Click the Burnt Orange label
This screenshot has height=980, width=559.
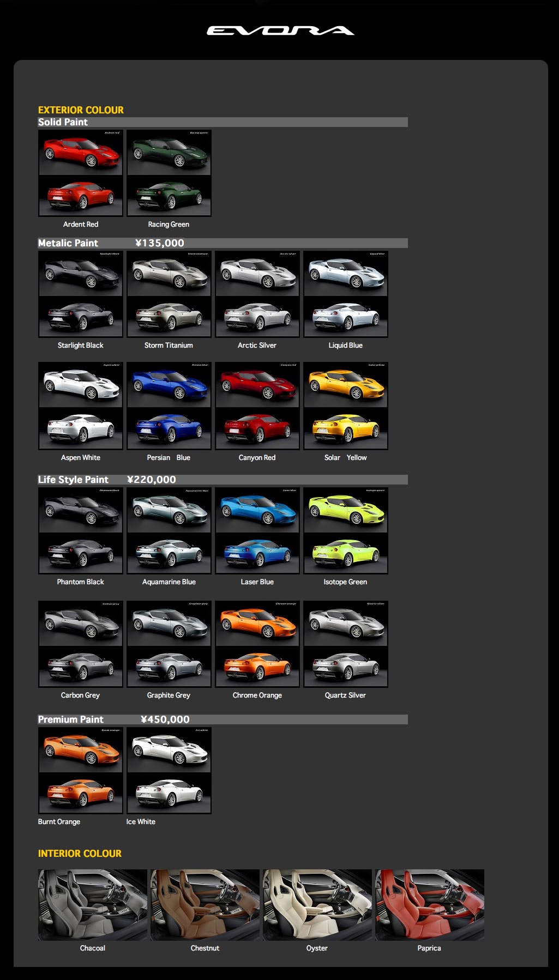pos(59,821)
